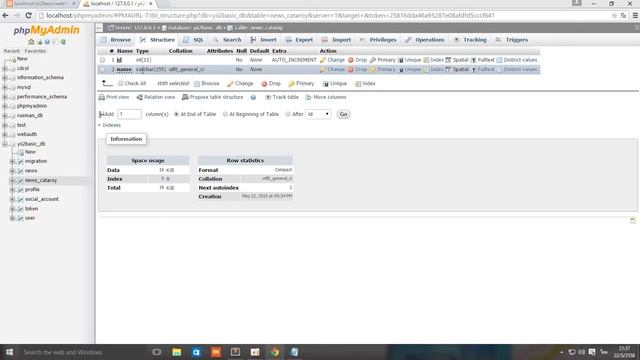The image size is (640, 360).
Task: Open File Explorer from the taskbar
Action: (176, 352)
